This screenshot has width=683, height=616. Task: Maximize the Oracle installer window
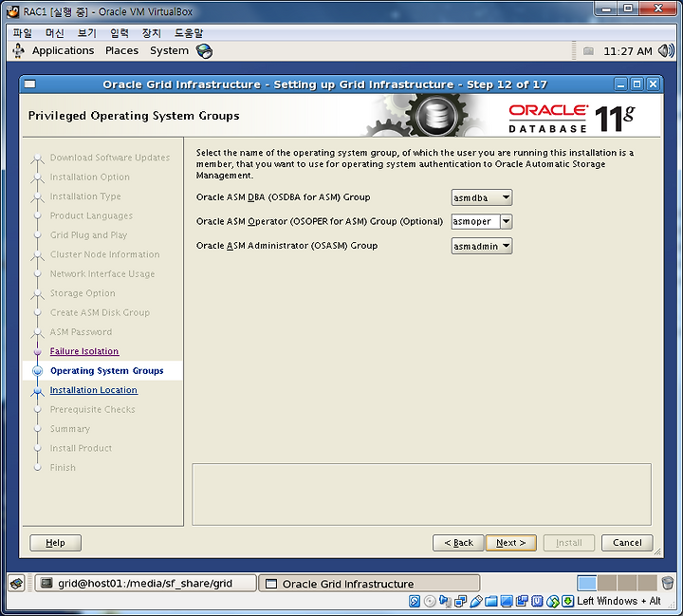tap(637, 84)
